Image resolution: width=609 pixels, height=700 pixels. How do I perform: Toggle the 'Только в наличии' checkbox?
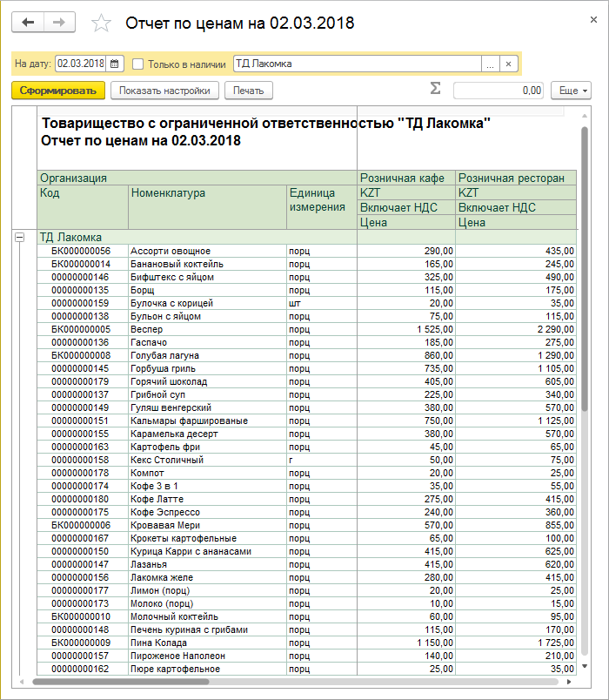pos(138,64)
